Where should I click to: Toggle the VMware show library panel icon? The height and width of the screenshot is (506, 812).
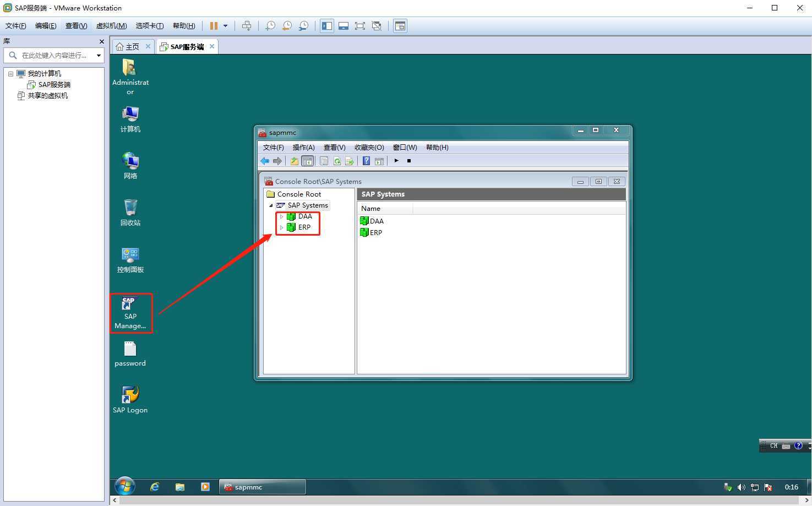coord(327,26)
